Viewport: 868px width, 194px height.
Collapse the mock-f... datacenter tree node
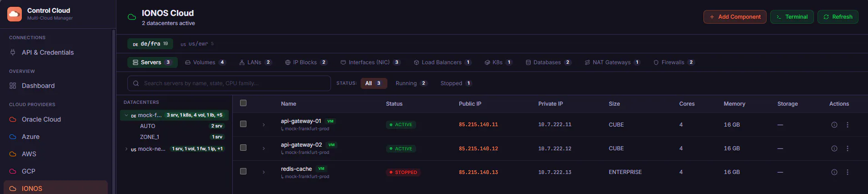coord(126,115)
